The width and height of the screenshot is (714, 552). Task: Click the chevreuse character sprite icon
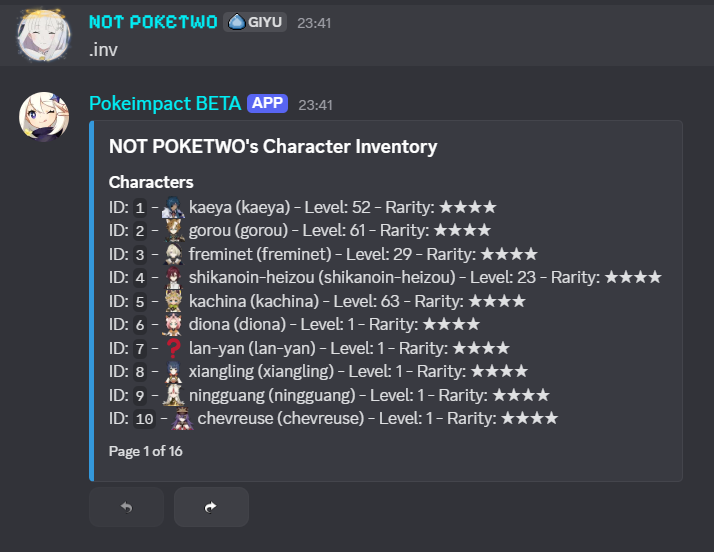pos(181,418)
